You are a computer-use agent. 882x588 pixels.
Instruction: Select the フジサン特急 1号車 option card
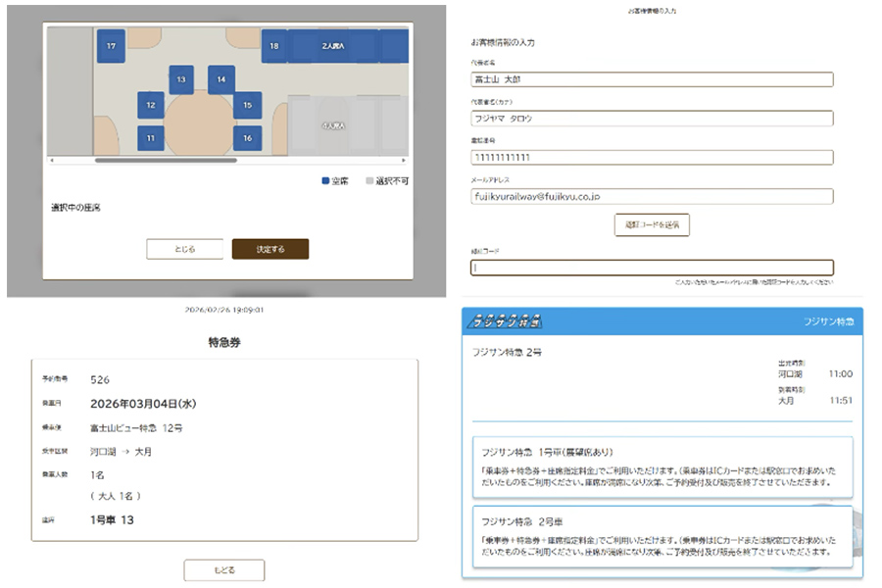[x=661, y=466]
